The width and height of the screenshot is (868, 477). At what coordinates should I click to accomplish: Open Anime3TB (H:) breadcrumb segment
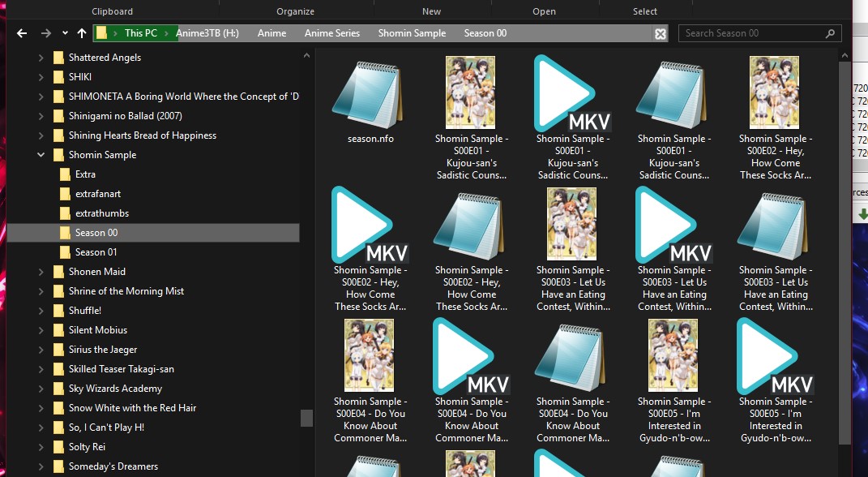(207, 33)
